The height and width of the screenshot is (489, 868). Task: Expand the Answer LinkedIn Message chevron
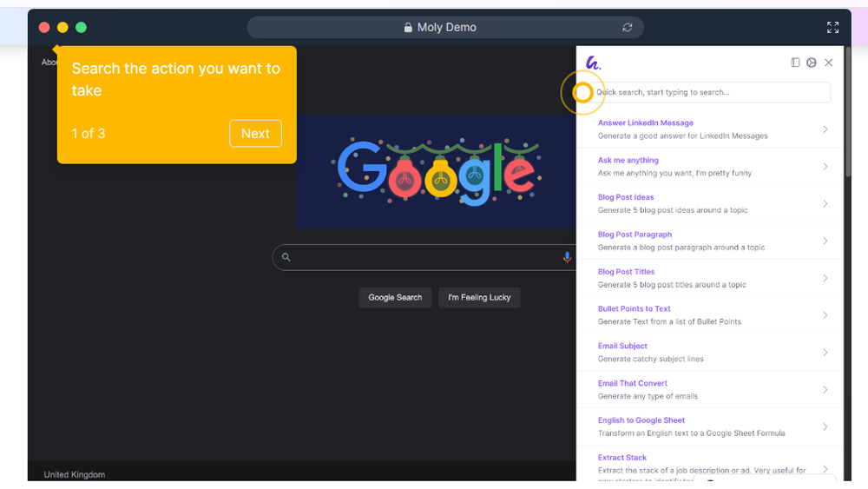pyautogui.click(x=825, y=129)
